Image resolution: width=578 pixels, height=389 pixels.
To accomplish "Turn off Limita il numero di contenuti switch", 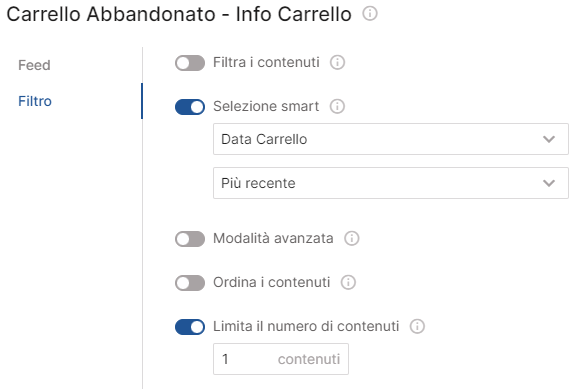I will click(x=190, y=327).
